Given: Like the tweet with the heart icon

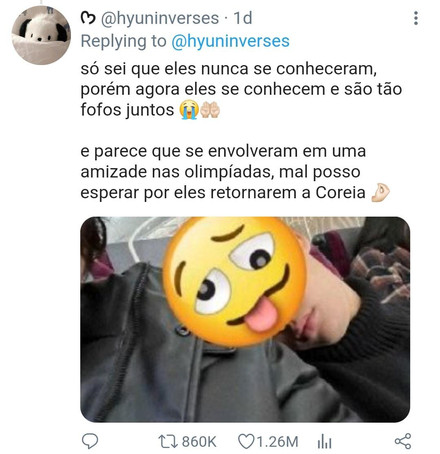Looking at the screenshot, I should click(246, 441).
